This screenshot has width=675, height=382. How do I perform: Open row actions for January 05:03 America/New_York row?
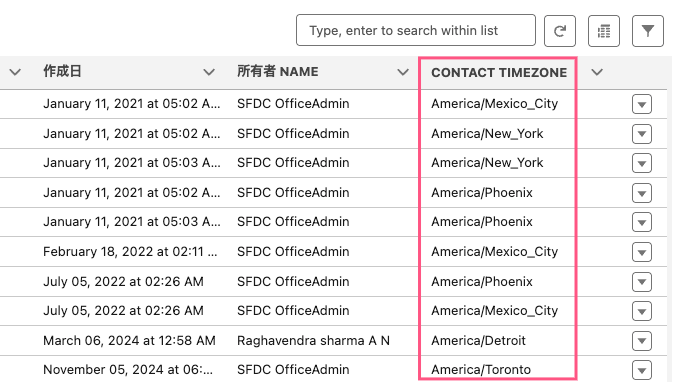642,163
